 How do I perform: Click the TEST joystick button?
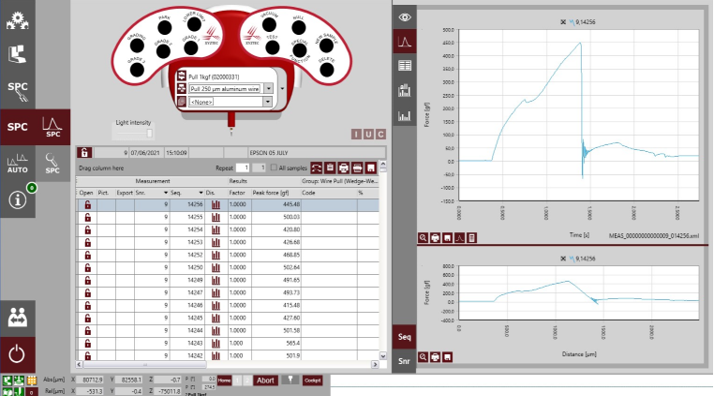click(x=272, y=47)
